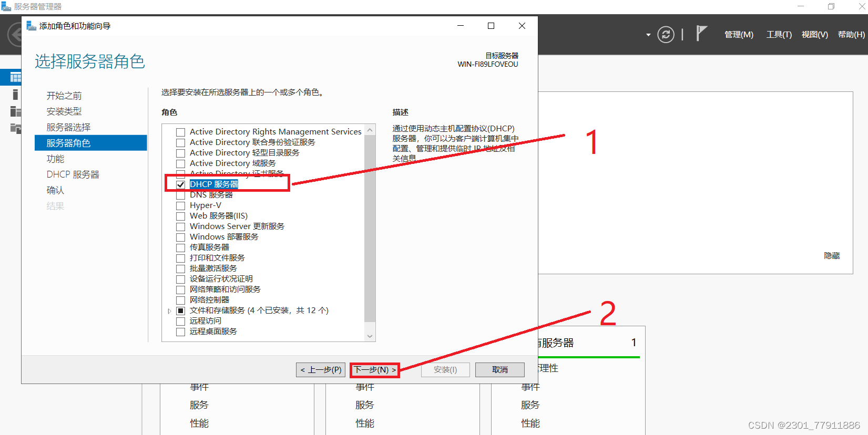Go to 确认 wizard step
Screen dimensions: 868x435
[55, 190]
